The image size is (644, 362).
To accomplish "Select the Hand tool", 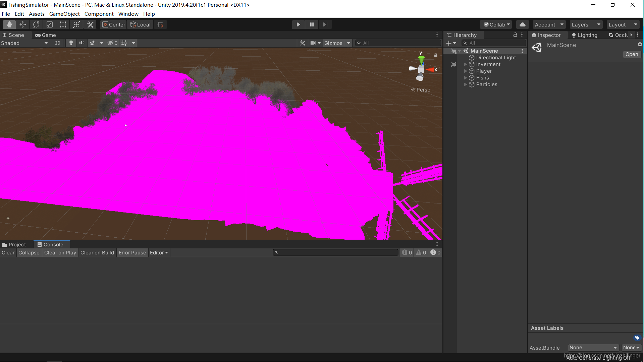I will (x=9, y=24).
